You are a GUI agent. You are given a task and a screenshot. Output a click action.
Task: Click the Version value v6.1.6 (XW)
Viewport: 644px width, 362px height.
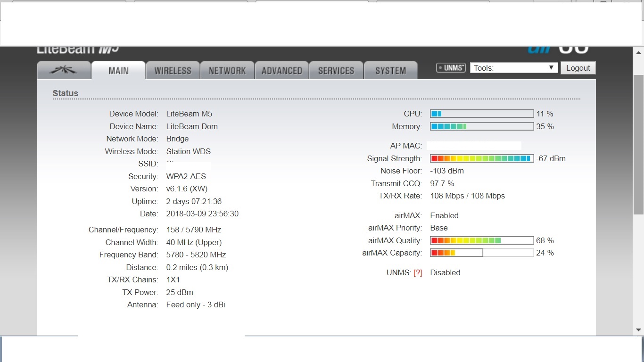coord(187,189)
